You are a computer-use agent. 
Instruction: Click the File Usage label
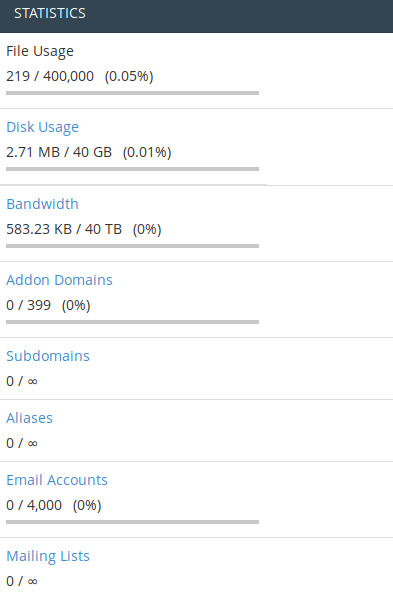point(40,51)
